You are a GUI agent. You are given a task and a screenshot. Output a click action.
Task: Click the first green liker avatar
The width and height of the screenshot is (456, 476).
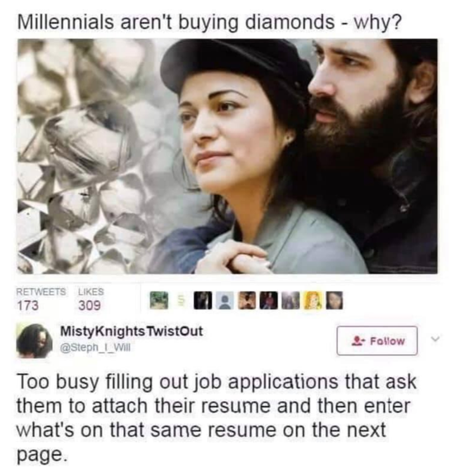(x=160, y=300)
